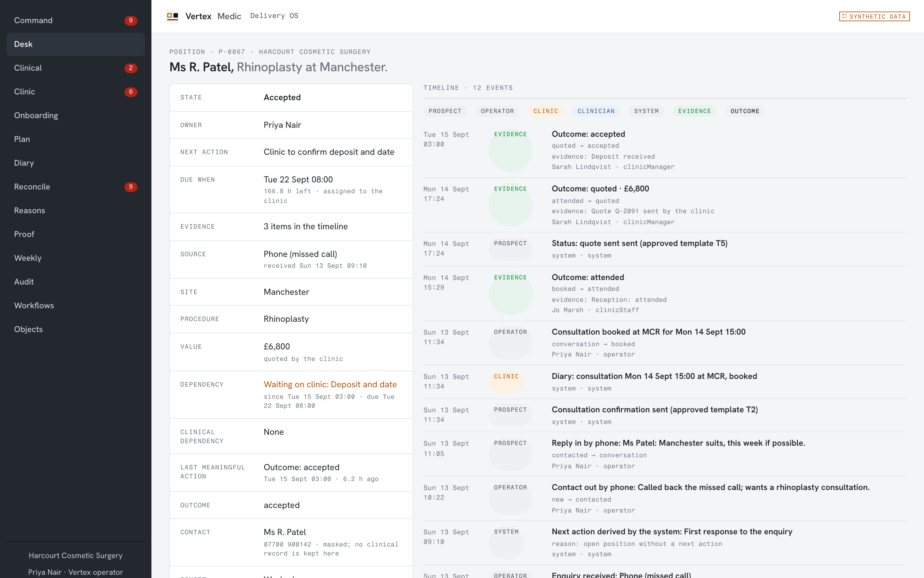Screen dimensions: 924x578
Task: Click the due date 'Tue 22 Sept 08:00'
Action: point(298,179)
